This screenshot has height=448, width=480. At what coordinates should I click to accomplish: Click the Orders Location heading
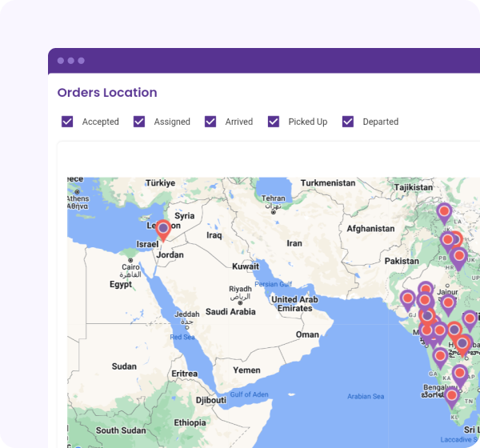[107, 93]
